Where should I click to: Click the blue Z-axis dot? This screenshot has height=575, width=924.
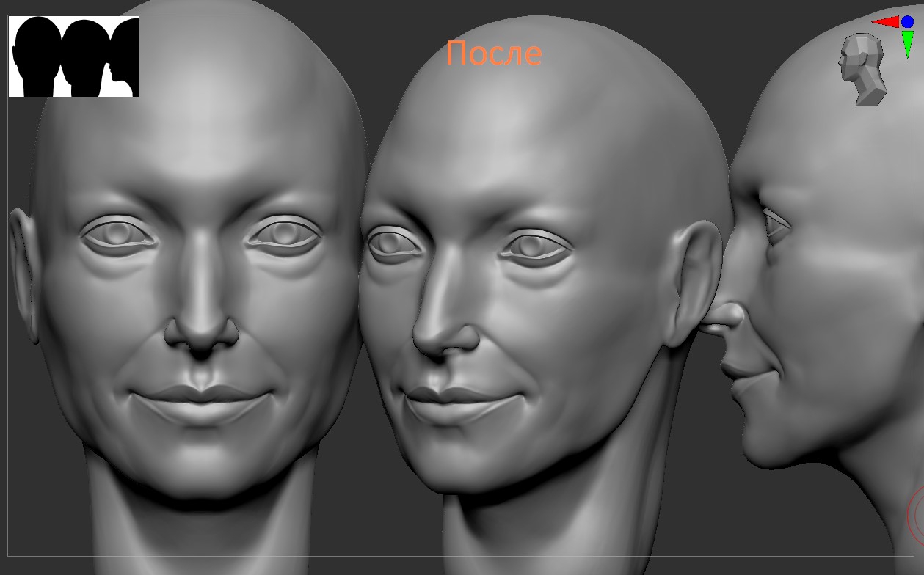[x=907, y=22]
